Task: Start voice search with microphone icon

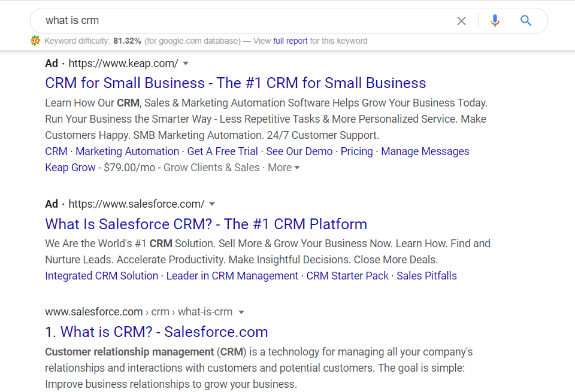Action: pos(495,21)
